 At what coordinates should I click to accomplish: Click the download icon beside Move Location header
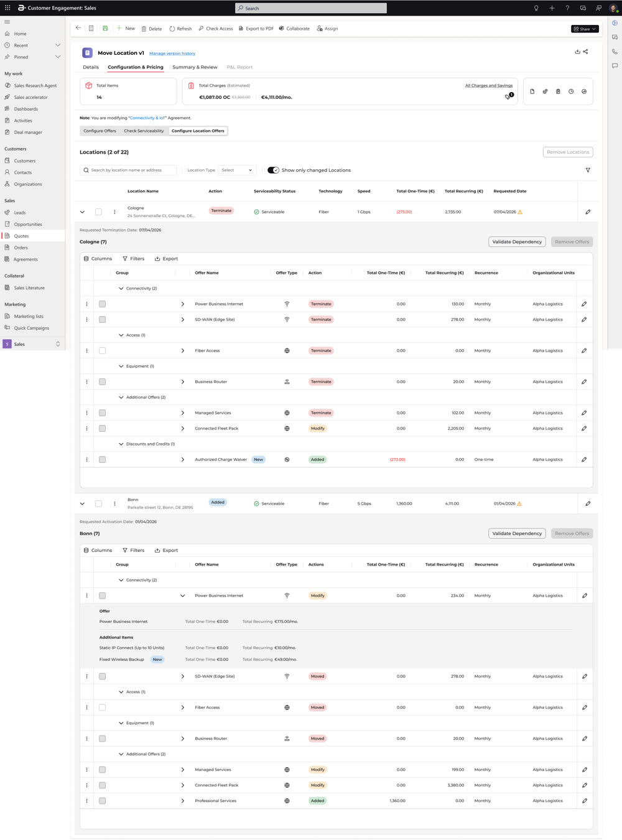[577, 52]
